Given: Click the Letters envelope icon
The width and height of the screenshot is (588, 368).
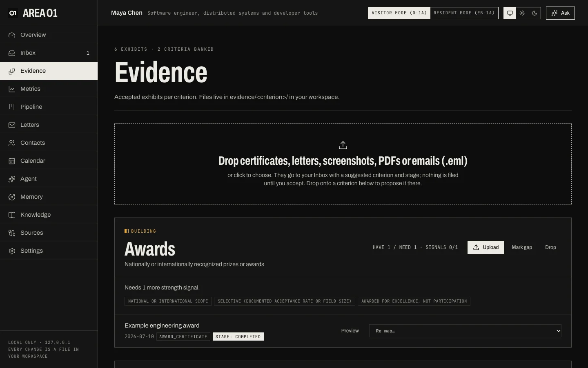Looking at the screenshot, I should point(12,125).
